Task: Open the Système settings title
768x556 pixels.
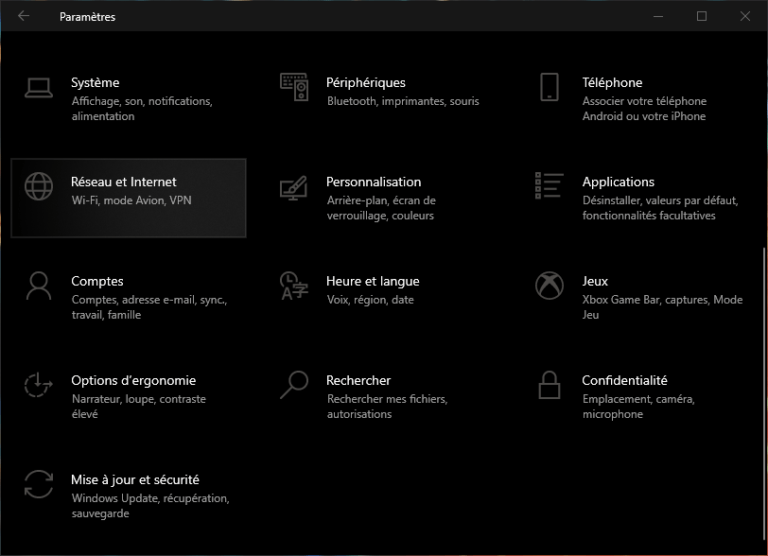Action: [x=95, y=82]
